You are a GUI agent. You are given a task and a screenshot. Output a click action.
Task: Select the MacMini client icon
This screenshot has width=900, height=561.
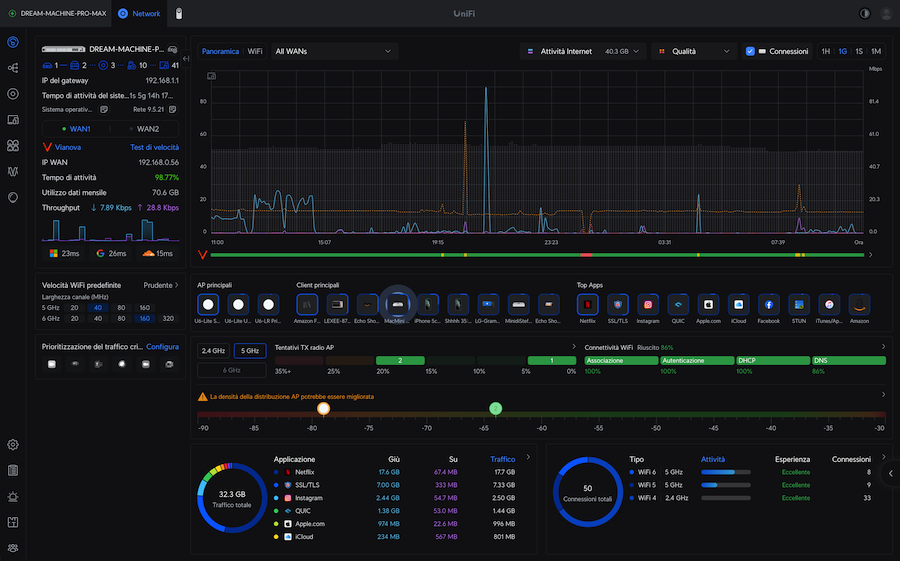(x=397, y=304)
